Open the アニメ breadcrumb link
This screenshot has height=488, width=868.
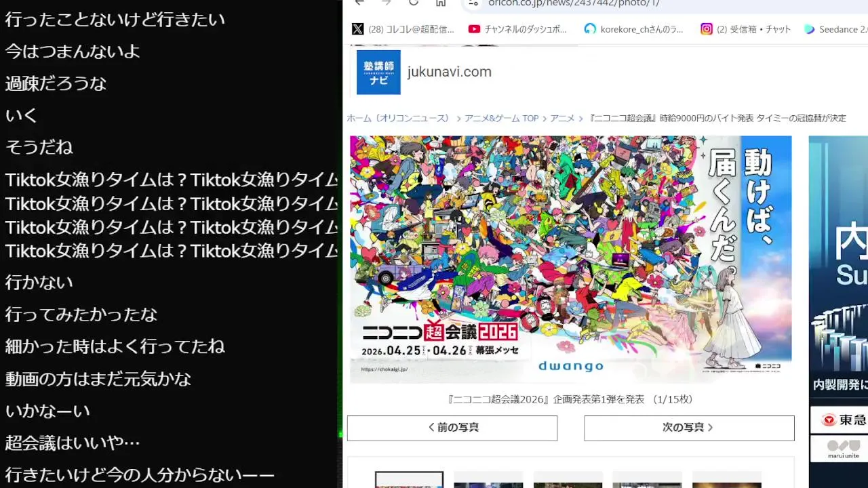tap(562, 118)
